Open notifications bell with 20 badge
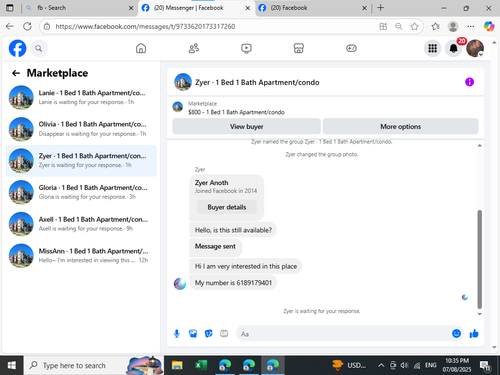500x375 pixels. coord(454,49)
